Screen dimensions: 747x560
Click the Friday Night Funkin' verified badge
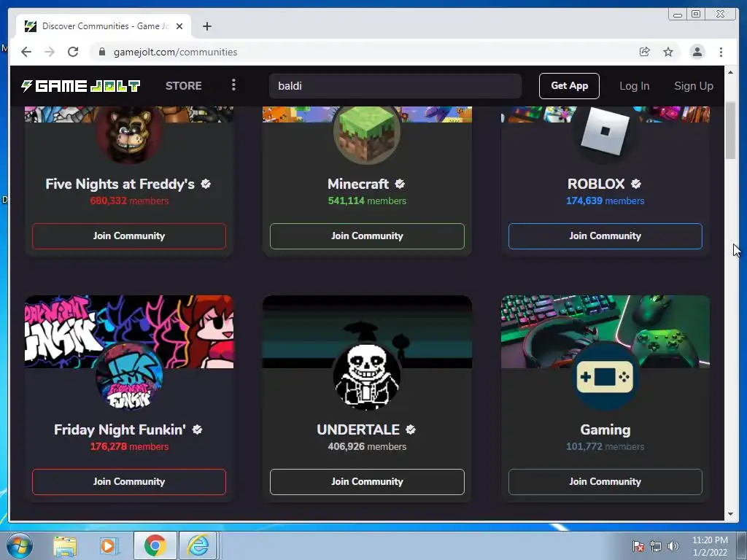[x=197, y=429]
